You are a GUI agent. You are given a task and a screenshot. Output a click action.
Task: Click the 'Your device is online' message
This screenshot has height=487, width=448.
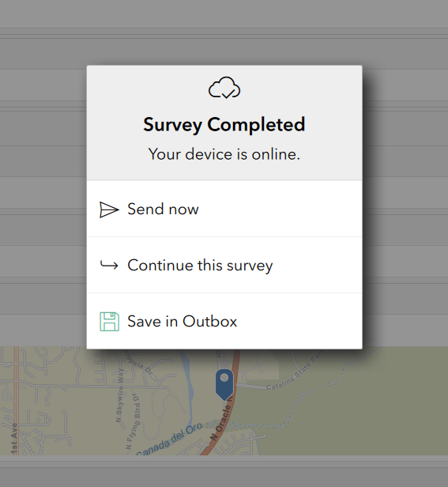[x=224, y=154]
